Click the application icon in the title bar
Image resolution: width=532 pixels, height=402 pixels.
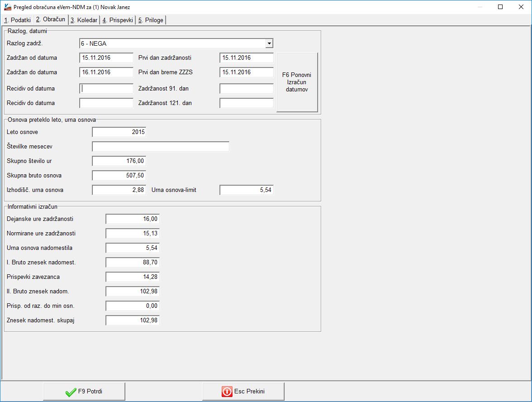(7, 7)
